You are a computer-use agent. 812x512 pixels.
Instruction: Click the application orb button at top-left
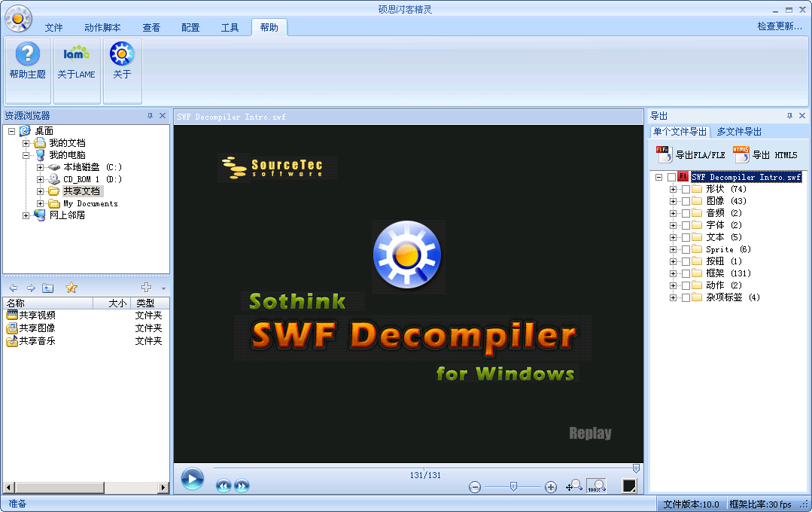[x=18, y=18]
